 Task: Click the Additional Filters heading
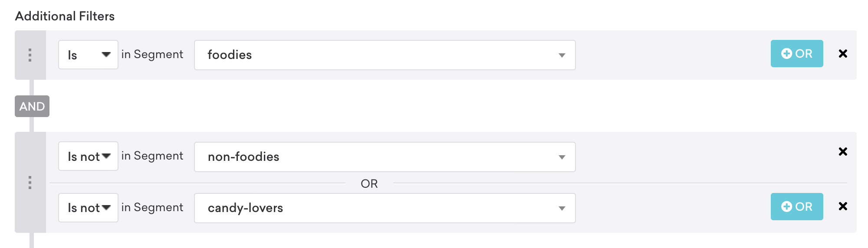pos(65,16)
